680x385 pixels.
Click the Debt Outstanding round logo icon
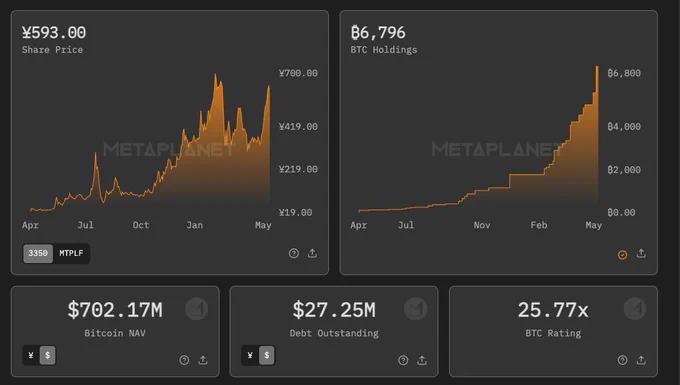(415, 309)
